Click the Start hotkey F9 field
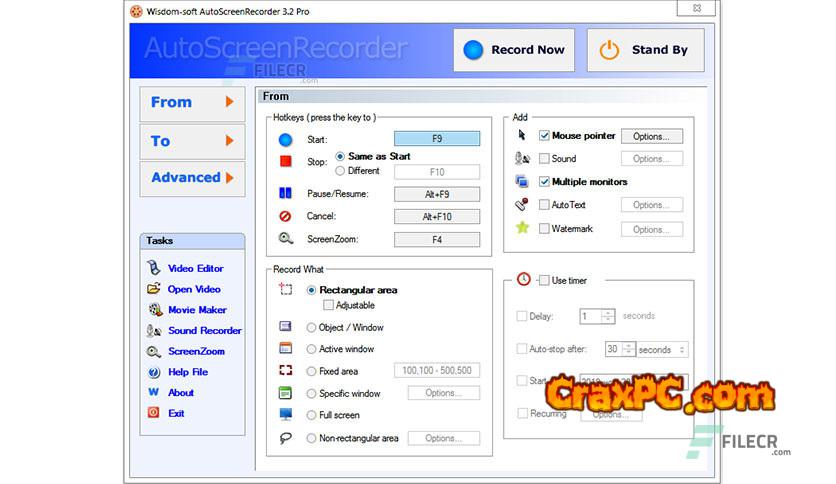The width and height of the screenshot is (836, 484). [x=437, y=139]
